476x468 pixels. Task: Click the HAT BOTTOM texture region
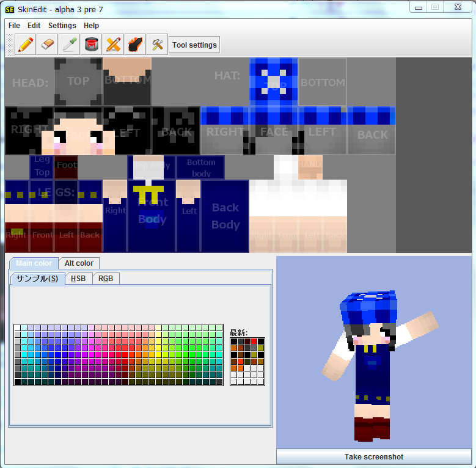coord(323,82)
